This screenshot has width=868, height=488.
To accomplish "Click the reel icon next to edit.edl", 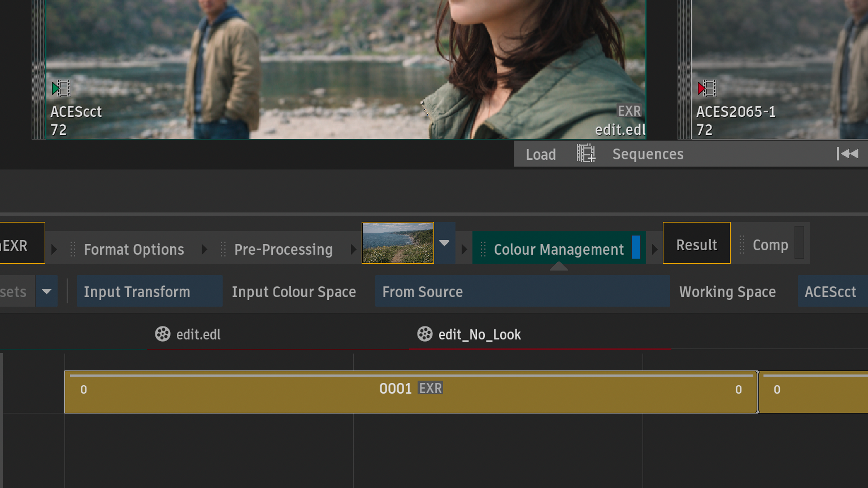I will [163, 334].
